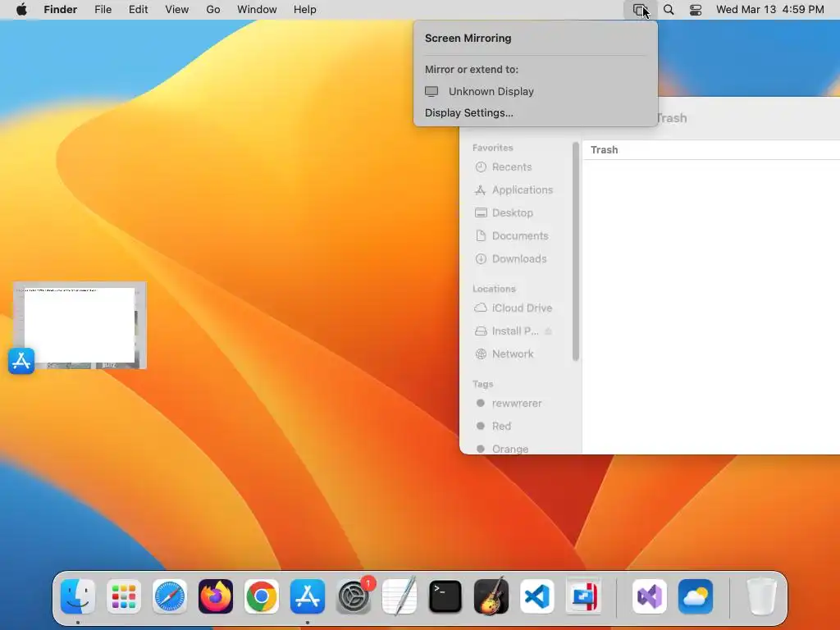Open the Edit menu
The image size is (840, 630).
point(138,10)
